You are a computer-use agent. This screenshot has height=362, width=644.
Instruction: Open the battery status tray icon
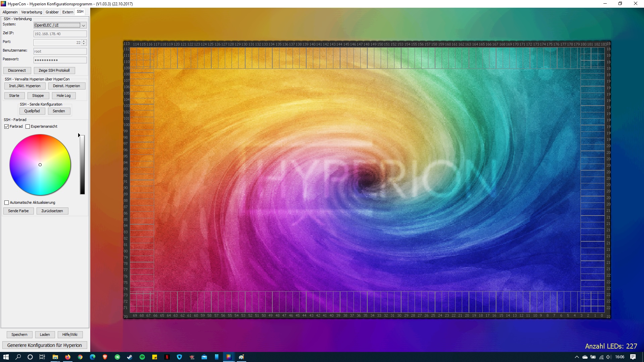tap(593, 357)
